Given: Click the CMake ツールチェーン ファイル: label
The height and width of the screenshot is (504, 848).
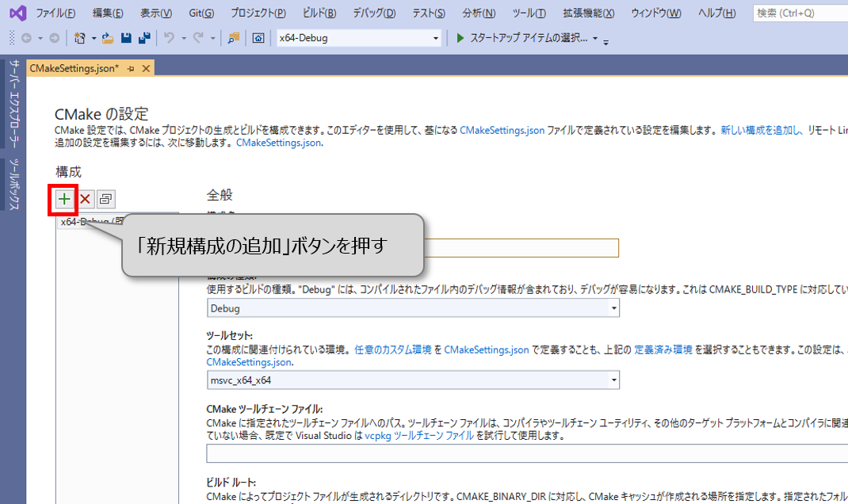Looking at the screenshot, I should [x=265, y=410].
